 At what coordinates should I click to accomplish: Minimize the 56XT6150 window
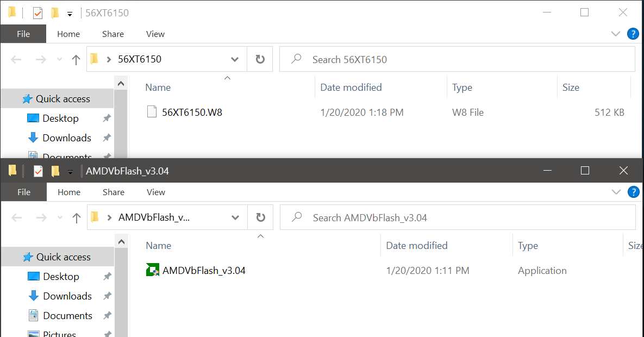(547, 13)
